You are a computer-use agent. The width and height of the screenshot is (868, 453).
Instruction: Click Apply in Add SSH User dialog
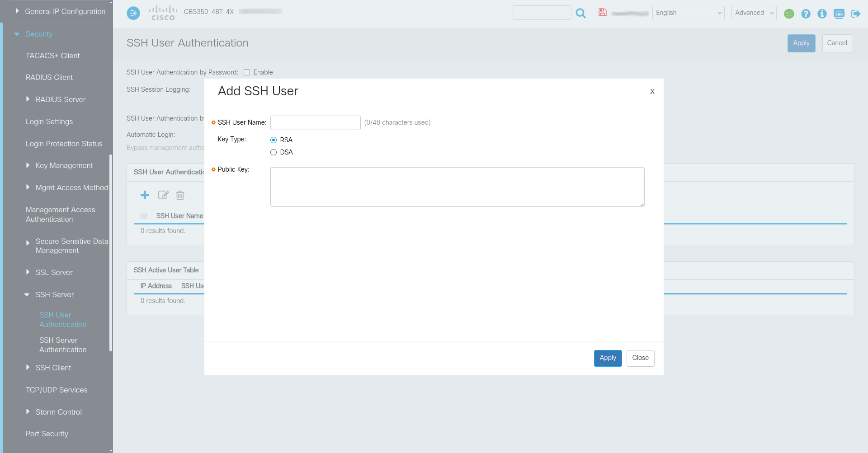tap(608, 358)
